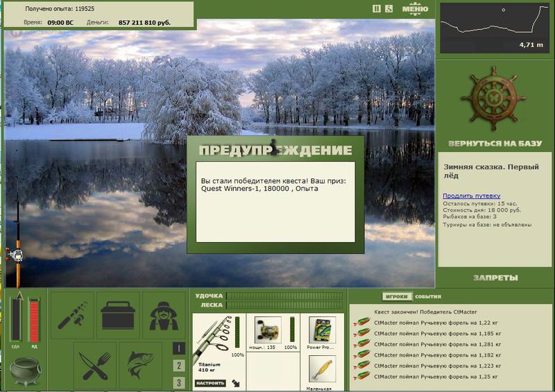Click the НАСТРОИТЬ button

click(x=211, y=383)
